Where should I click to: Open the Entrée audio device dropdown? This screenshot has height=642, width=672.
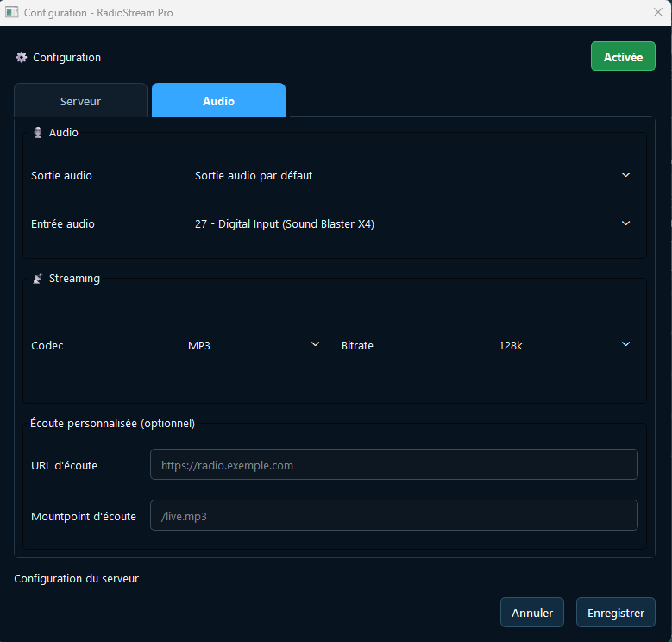411,223
